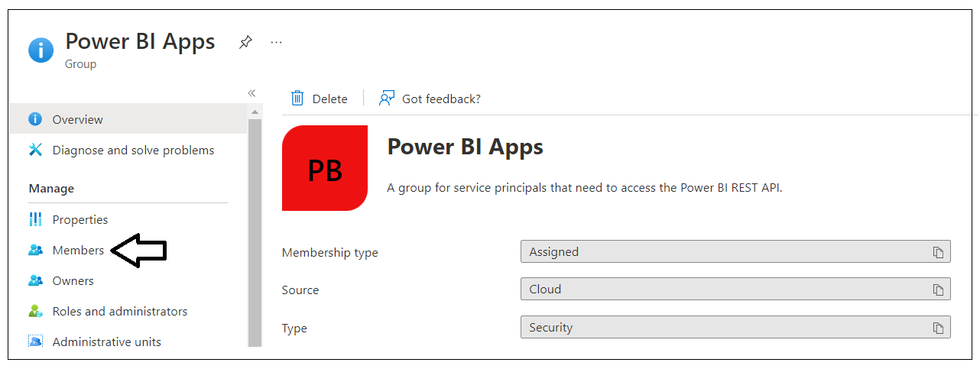Open the Got feedback? link

441,99
